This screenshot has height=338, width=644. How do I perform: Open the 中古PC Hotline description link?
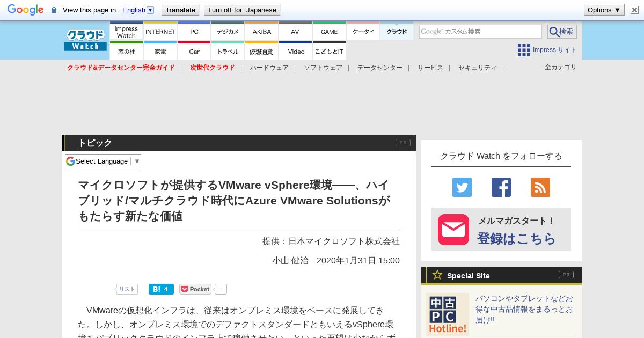click(524, 309)
